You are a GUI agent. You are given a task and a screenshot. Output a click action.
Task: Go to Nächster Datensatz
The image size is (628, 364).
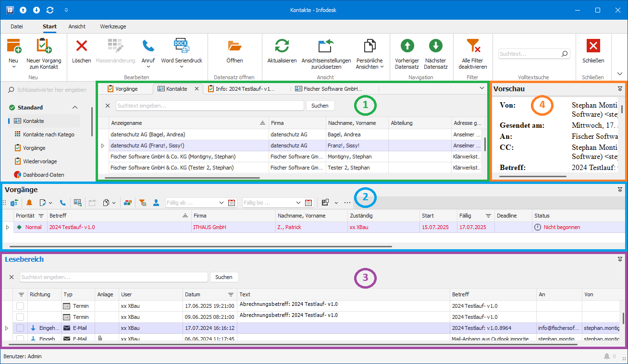[x=435, y=46]
